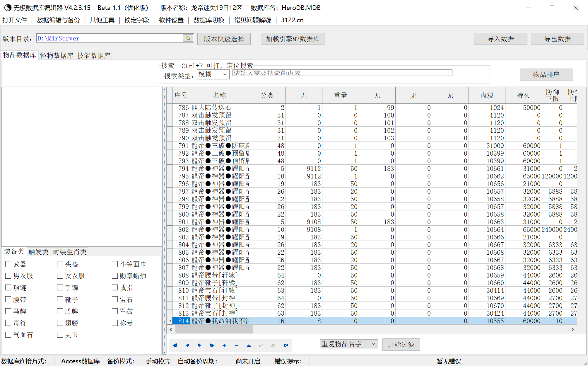Screen dimensions: 588x366
Task: Open the 锁定字段 menu
Action: (x=137, y=20)
